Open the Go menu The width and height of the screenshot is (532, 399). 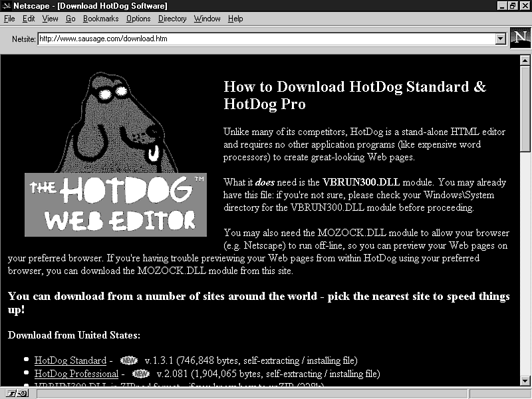coord(70,19)
